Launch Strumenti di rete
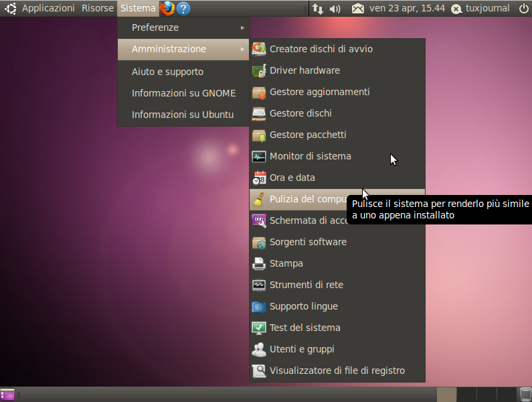This screenshot has width=532, height=402. coord(337,285)
